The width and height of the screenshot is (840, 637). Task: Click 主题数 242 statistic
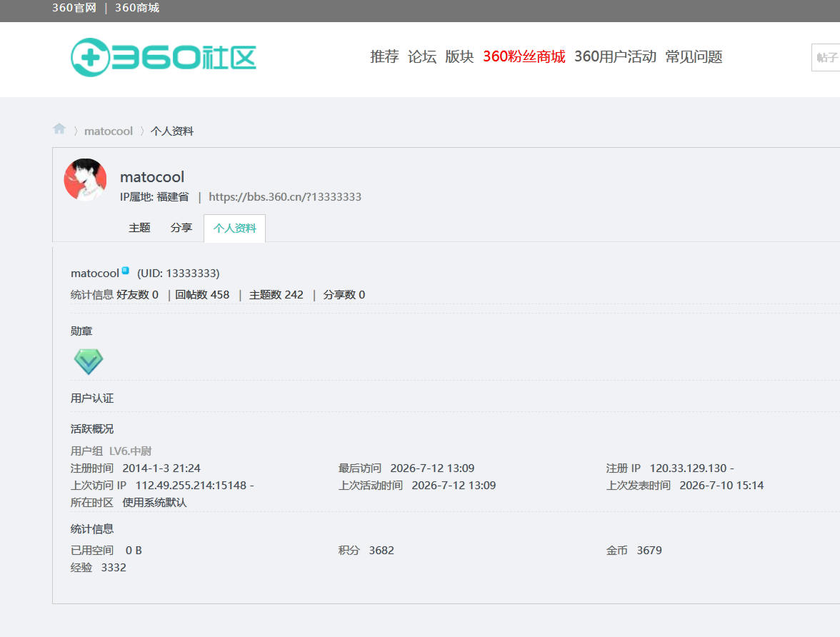(x=276, y=295)
